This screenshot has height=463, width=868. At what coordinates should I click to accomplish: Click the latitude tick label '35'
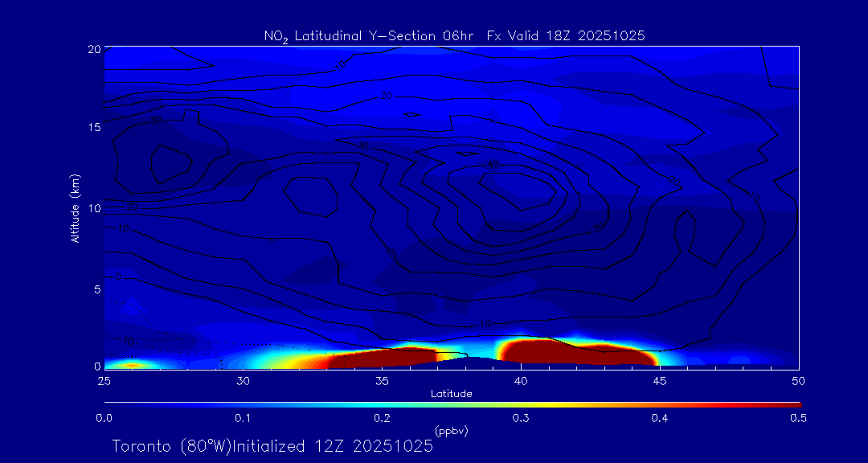(x=382, y=381)
